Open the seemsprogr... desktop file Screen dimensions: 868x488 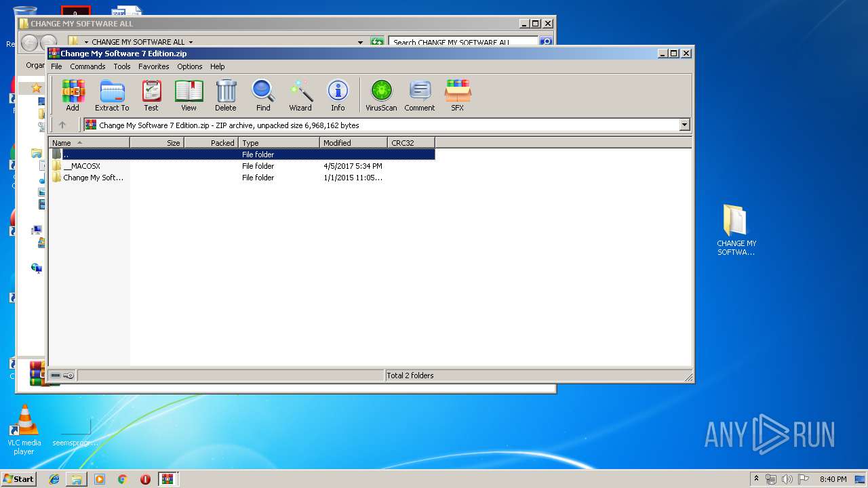tap(75, 432)
